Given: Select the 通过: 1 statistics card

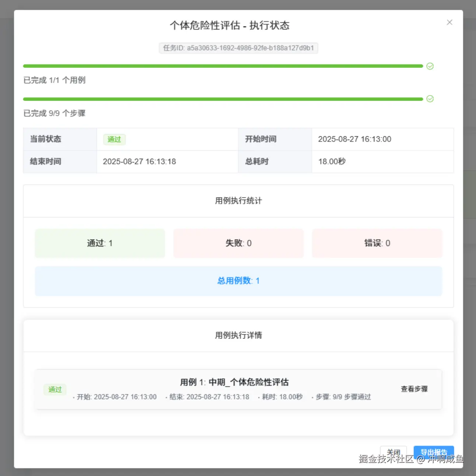Looking at the screenshot, I should coord(100,243).
